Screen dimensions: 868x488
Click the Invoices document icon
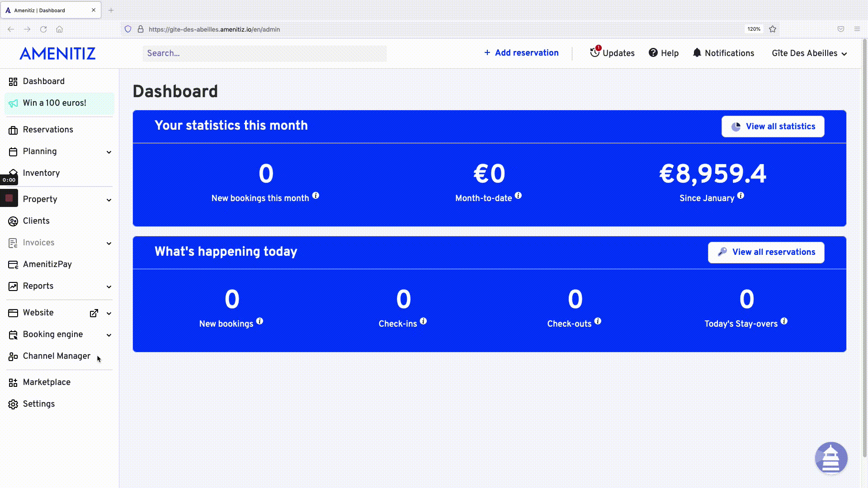click(x=13, y=243)
